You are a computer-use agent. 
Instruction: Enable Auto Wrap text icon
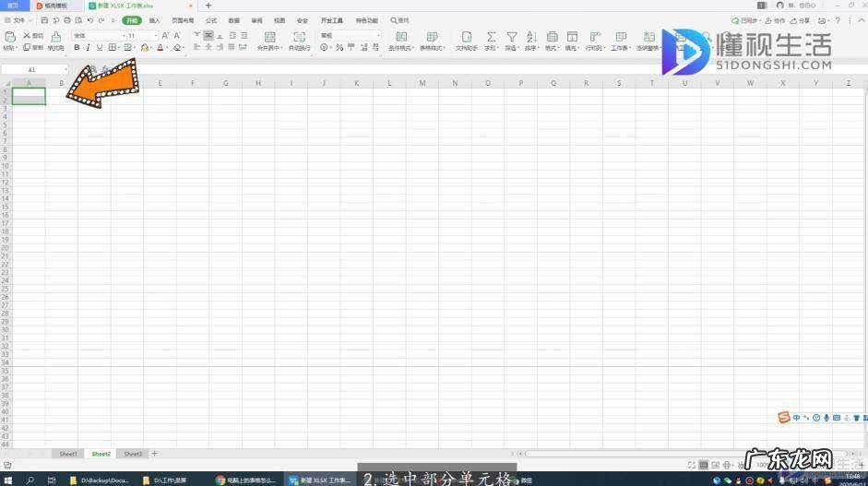(x=299, y=41)
